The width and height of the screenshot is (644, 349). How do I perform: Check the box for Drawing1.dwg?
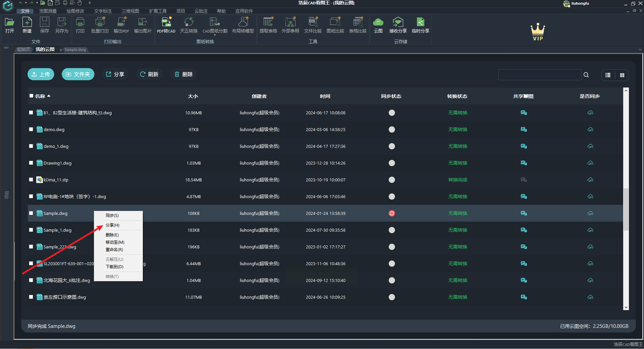click(31, 163)
